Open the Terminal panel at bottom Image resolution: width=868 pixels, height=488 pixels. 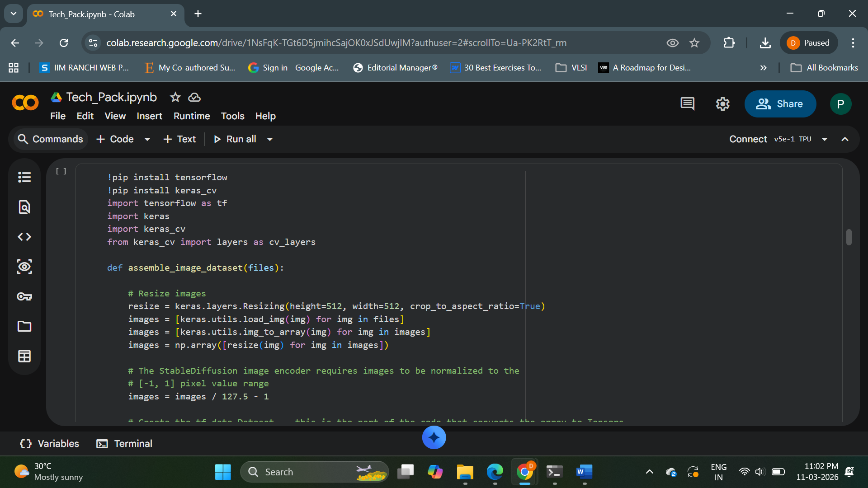124,444
